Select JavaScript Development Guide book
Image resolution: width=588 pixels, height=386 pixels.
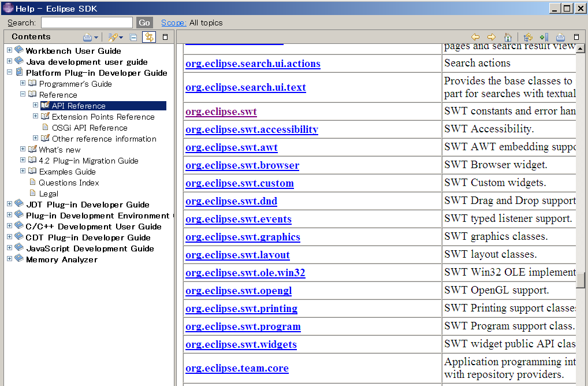click(x=90, y=248)
